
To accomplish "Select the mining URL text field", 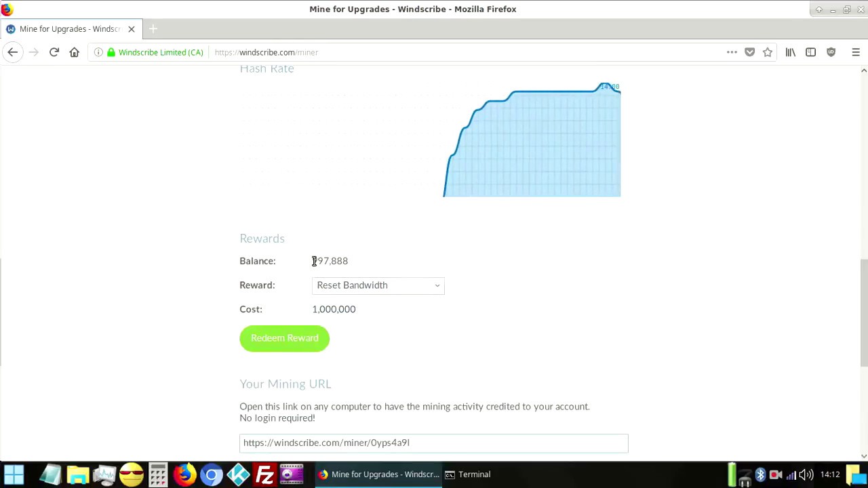I will (434, 443).
